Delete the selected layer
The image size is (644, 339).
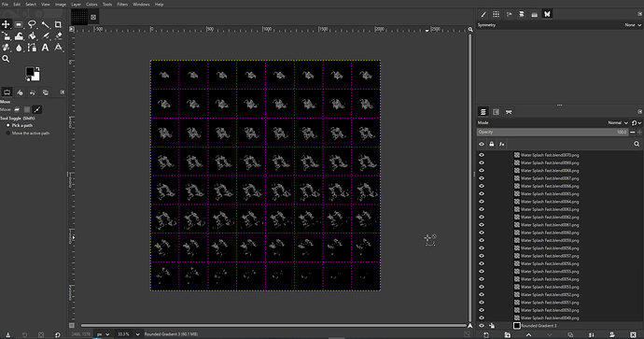tap(633, 335)
